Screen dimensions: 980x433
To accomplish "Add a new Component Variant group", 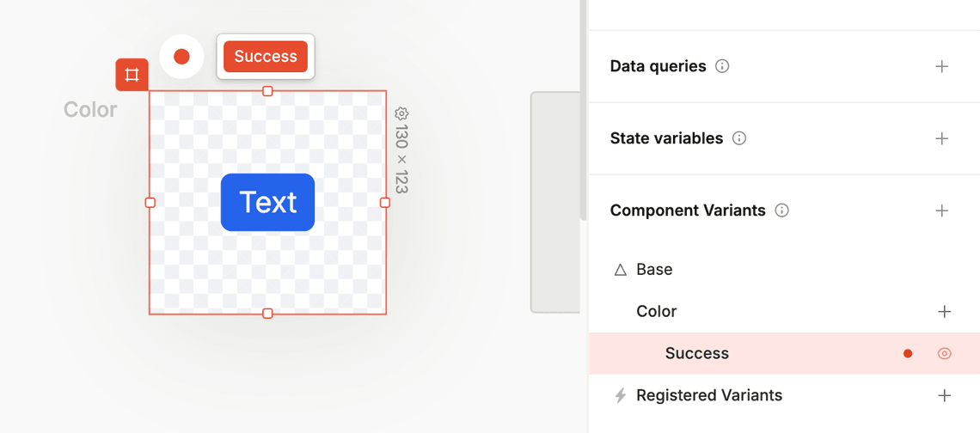I will point(942,210).
